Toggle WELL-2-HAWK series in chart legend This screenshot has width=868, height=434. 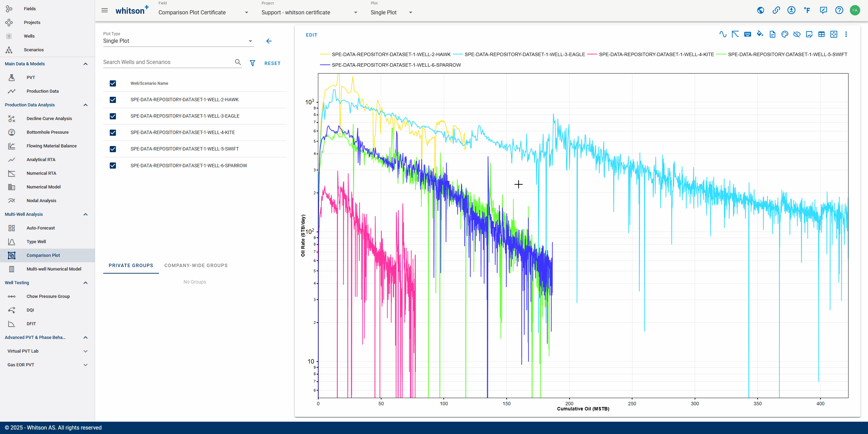pyautogui.click(x=385, y=54)
